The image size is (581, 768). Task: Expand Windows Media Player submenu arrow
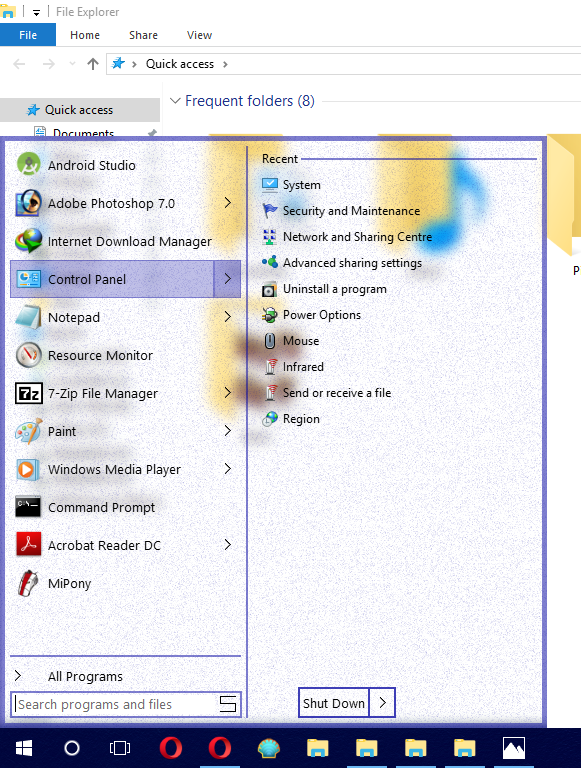228,469
